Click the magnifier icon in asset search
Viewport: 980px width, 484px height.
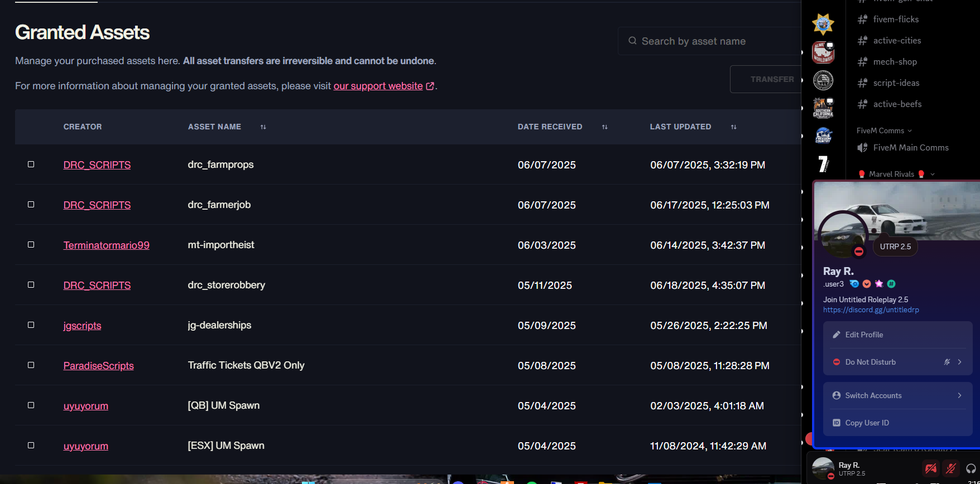click(x=632, y=41)
